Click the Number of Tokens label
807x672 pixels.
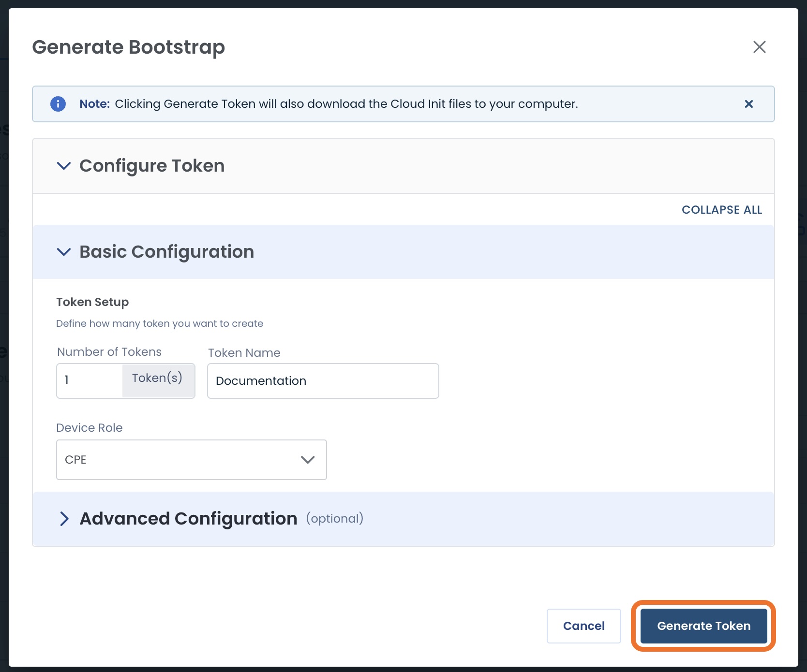tap(109, 352)
